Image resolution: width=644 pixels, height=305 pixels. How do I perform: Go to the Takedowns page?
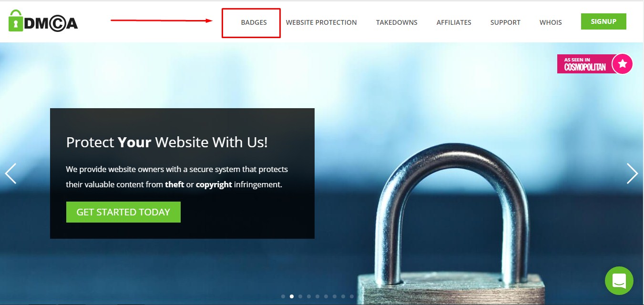[397, 22]
